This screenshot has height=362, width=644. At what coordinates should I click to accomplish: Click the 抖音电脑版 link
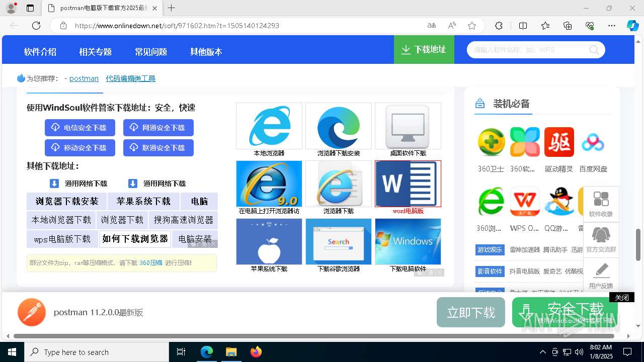525,271
